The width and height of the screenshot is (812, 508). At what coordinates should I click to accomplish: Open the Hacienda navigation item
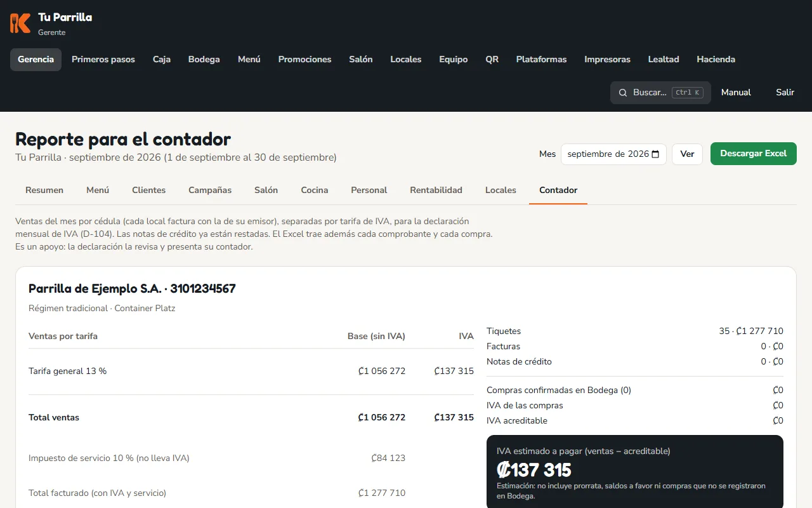(x=716, y=60)
